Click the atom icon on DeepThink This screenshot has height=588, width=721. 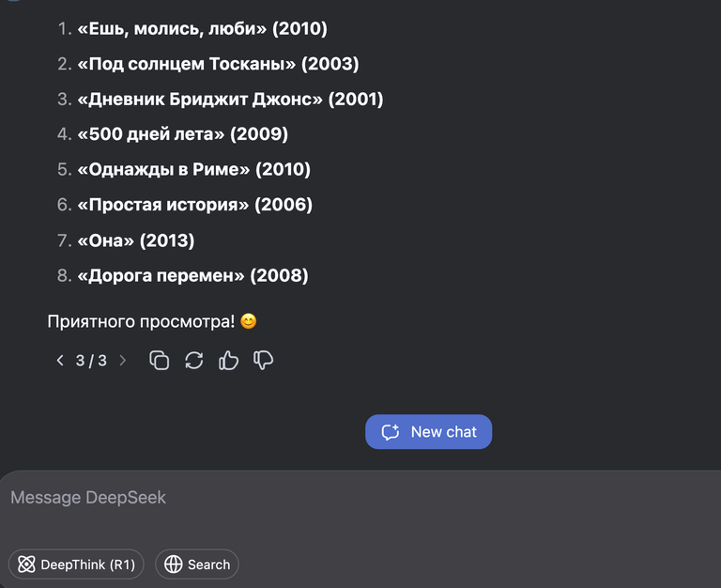pyautogui.click(x=26, y=565)
